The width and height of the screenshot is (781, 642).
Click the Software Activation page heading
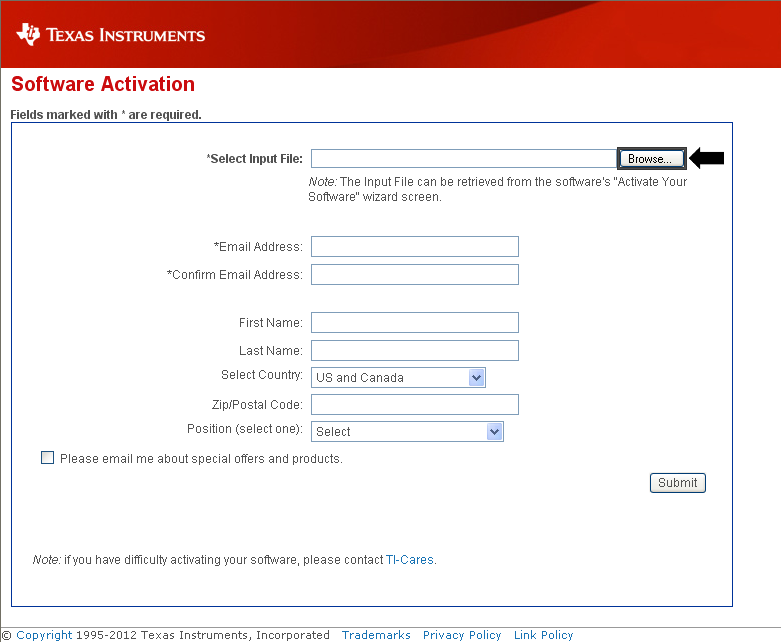click(103, 85)
